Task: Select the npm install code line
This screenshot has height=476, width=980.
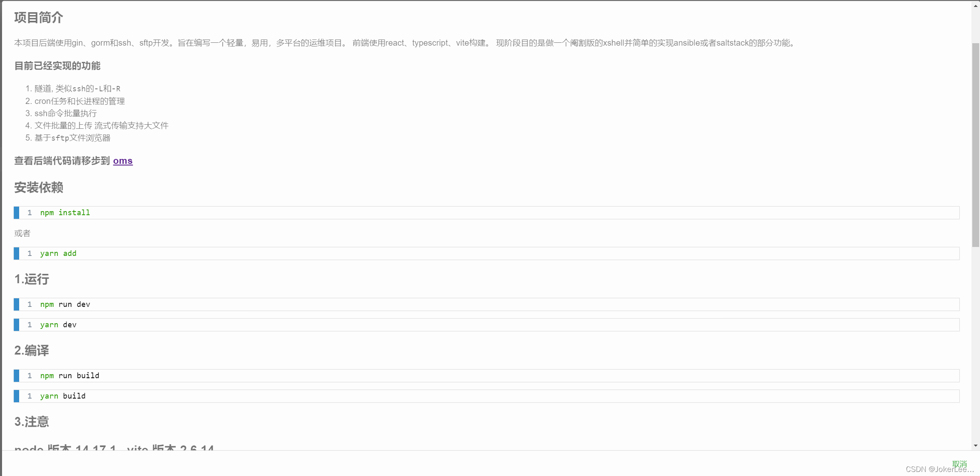Action: (x=65, y=212)
